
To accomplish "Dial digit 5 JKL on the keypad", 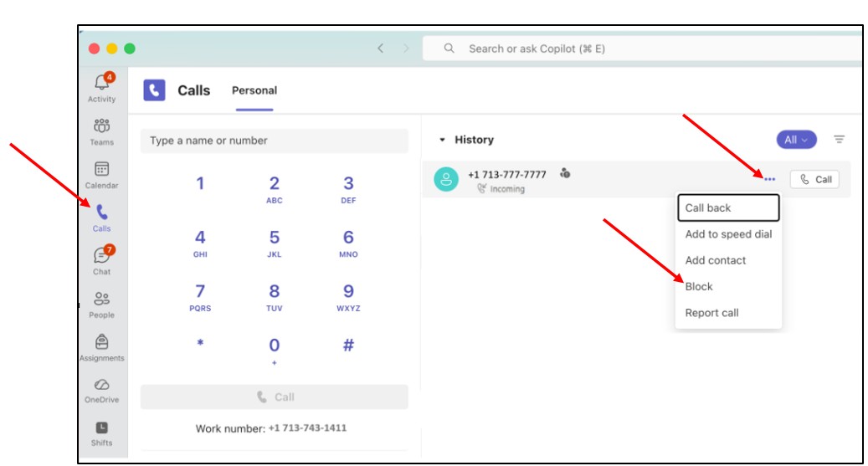I will (x=275, y=243).
